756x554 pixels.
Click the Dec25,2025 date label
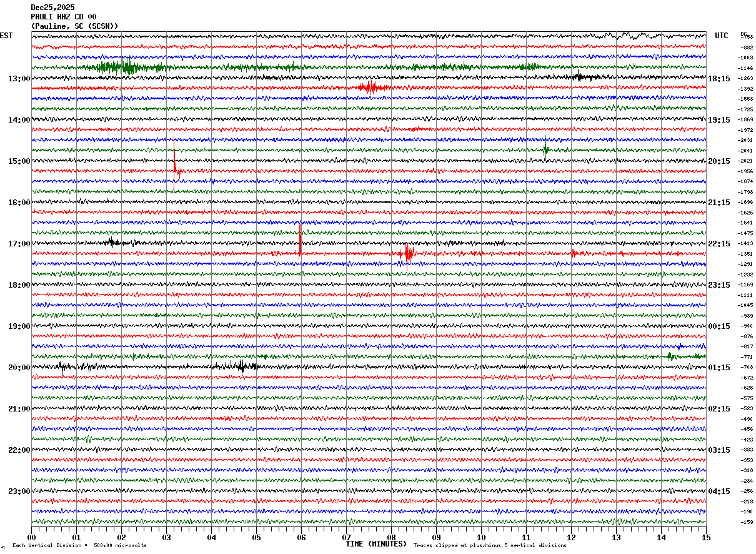[52, 8]
